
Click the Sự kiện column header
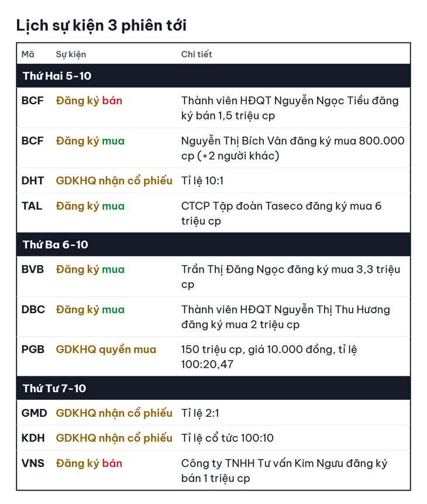[x=71, y=54]
